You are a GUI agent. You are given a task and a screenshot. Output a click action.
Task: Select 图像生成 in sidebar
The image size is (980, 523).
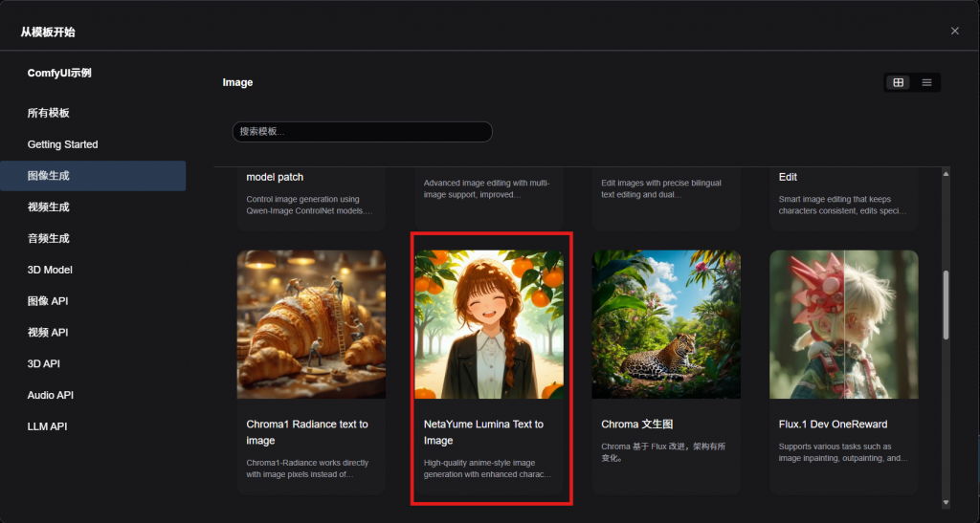tap(48, 176)
